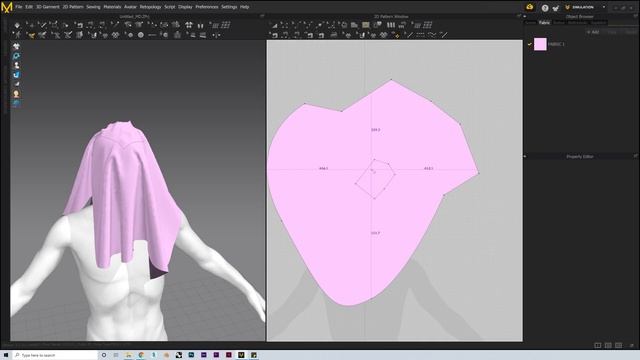
Task: Click the large round button icon in 3D toolbar
Action: coord(141,36)
